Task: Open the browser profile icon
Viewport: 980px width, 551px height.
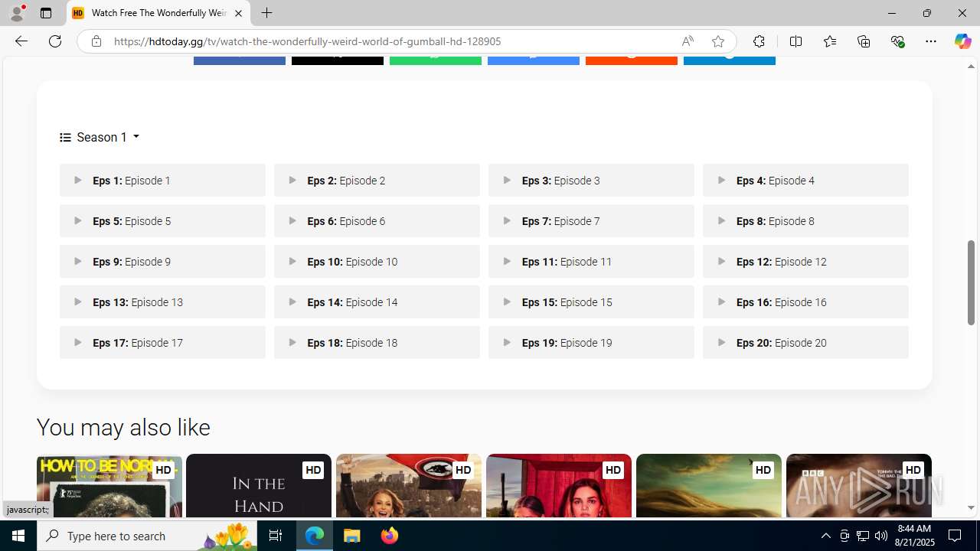Action: click(17, 13)
